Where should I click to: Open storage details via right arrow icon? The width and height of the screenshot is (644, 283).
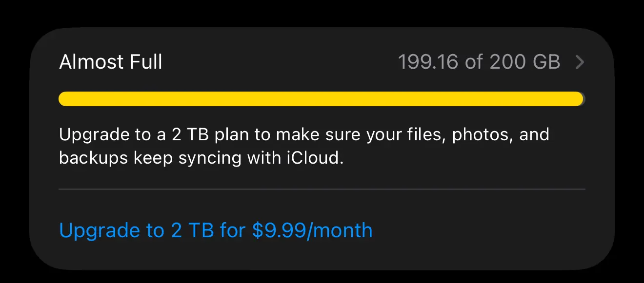[580, 62]
